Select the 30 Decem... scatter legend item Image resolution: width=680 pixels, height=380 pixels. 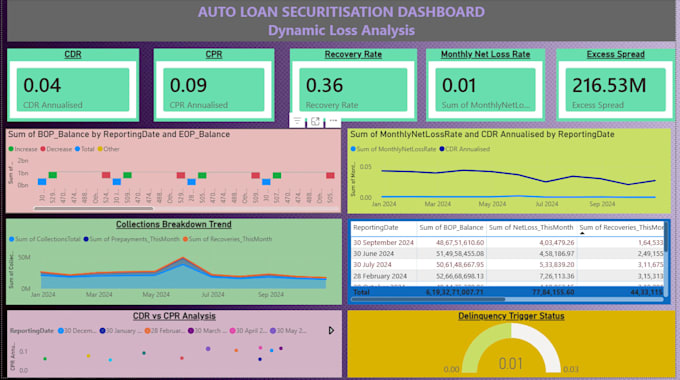(77, 331)
